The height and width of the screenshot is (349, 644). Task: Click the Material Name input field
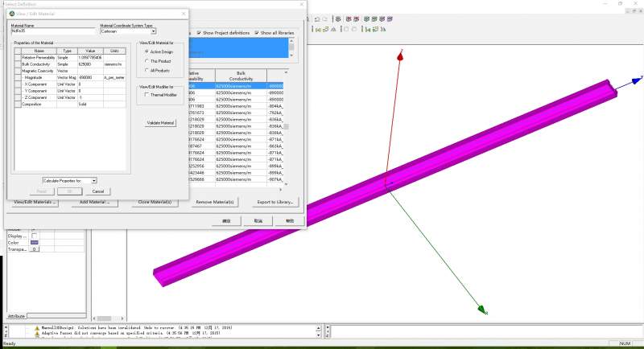[x=53, y=31]
